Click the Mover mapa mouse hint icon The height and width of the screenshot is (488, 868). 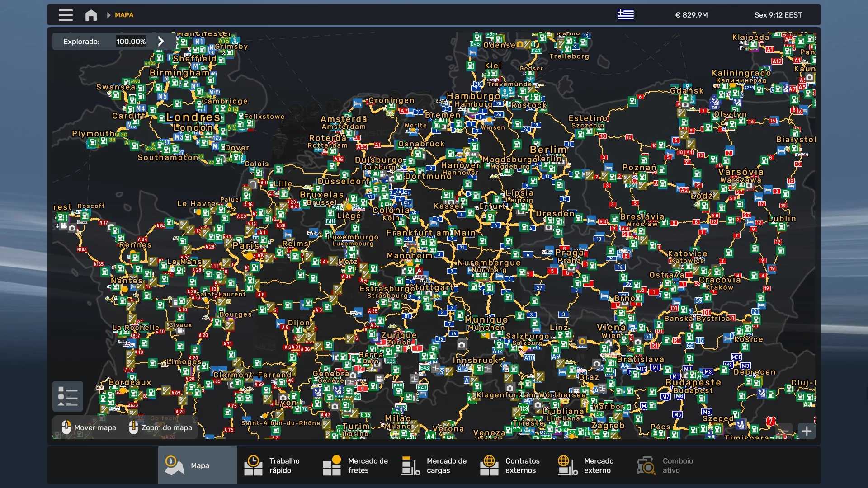(66, 427)
